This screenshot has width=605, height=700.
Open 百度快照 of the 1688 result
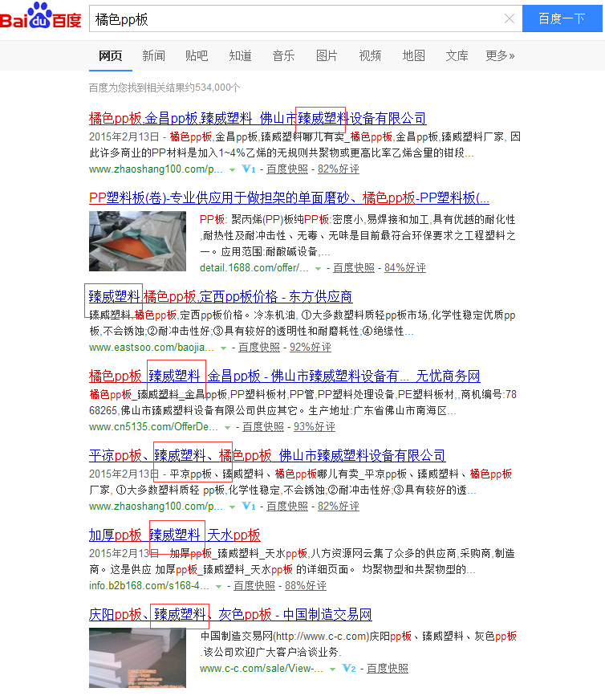click(x=354, y=268)
